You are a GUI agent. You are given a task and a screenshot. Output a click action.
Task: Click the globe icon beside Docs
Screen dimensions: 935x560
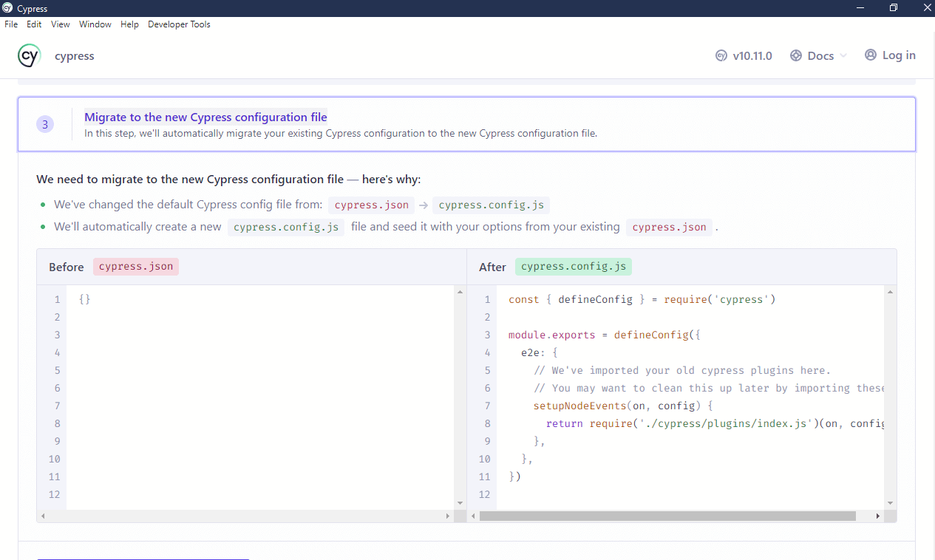pyautogui.click(x=796, y=55)
